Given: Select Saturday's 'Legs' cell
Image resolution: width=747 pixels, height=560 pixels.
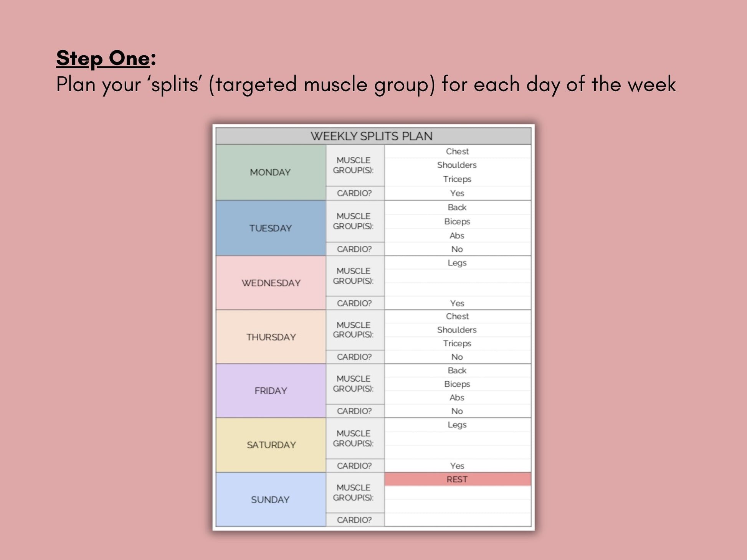Looking at the screenshot, I should click(x=457, y=425).
